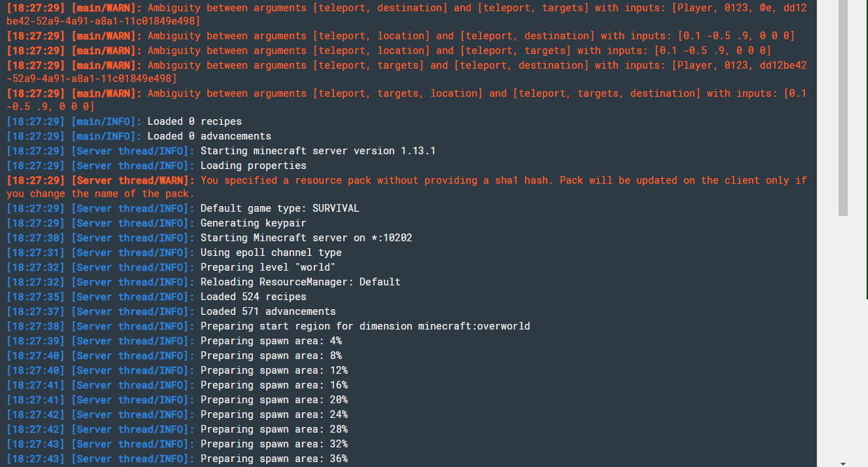
Task: Click the empty scrollbar track below the thumb
Action: 843,337
